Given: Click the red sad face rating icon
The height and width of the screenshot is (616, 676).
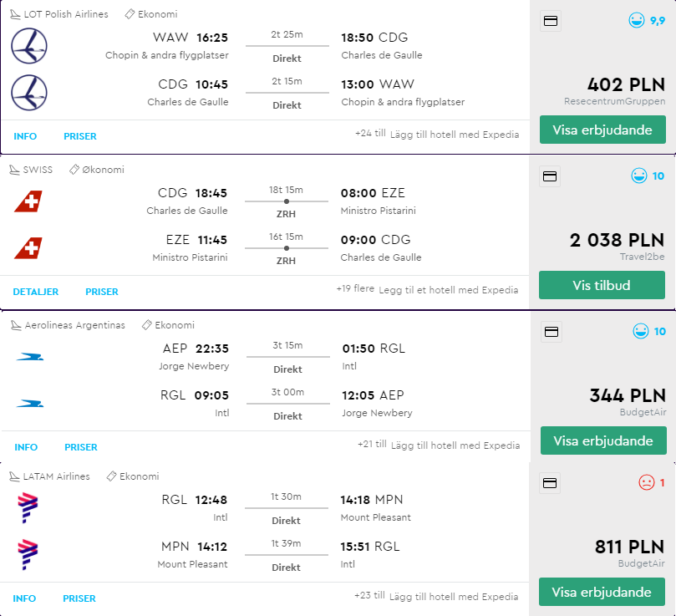Looking at the screenshot, I should tap(646, 482).
